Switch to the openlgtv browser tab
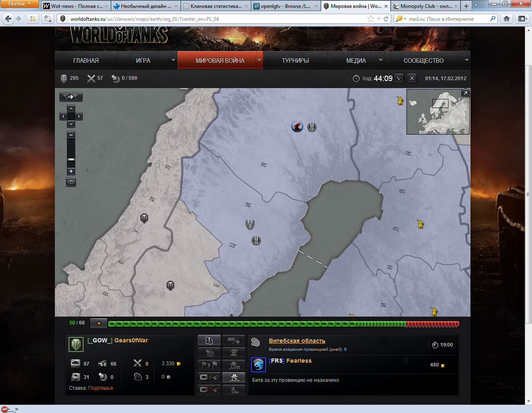Image resolution: width=532 pixels, height=413 pixels. [x=286, y=6]
